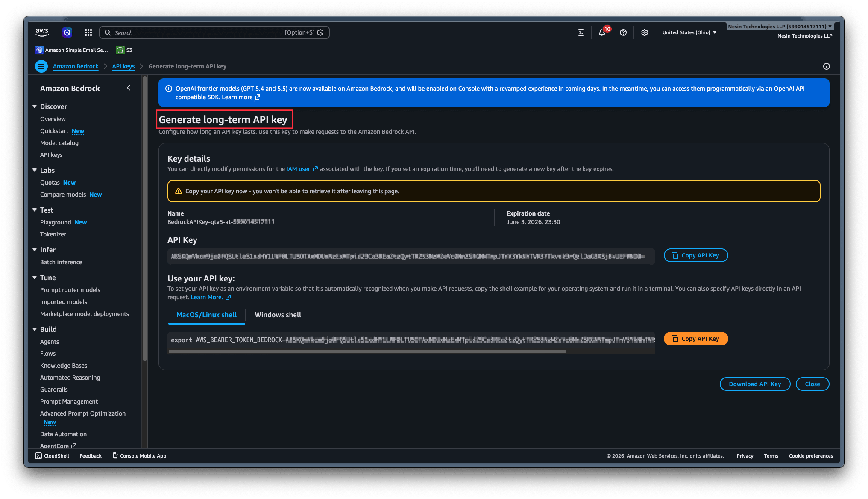
Task: Open Console Mobile App link
Action: pos(139,456)
